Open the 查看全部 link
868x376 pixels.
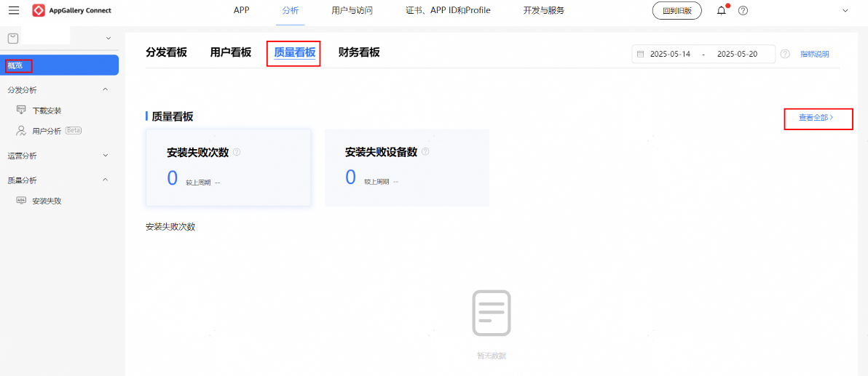pyautogui.click(x=816, y=117)
